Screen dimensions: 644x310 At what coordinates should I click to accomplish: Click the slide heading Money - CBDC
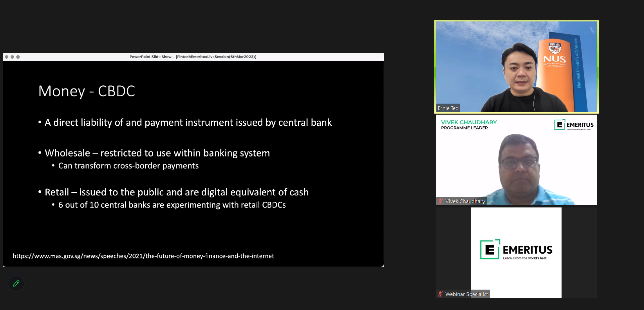click(87, 91)
